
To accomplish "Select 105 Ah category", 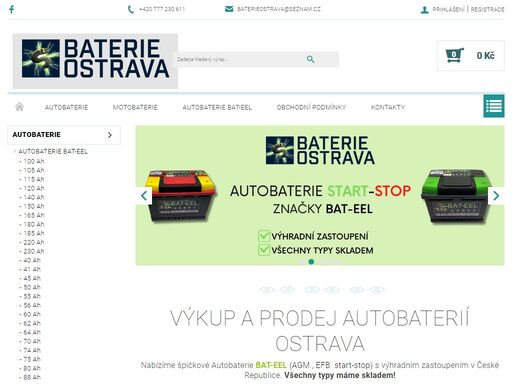I will pos(34,170).
